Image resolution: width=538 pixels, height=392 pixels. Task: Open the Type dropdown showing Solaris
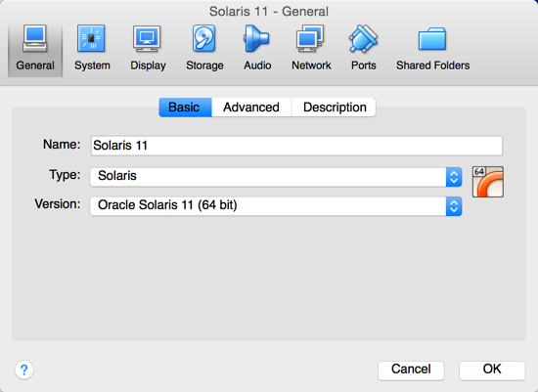tap(276, 177)
